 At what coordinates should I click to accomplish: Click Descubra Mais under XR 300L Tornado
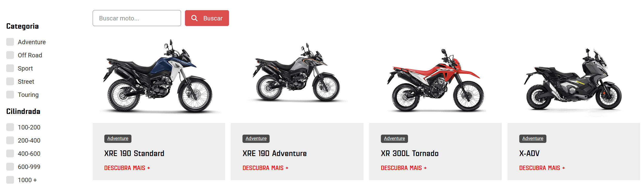(x=404, y=168)
